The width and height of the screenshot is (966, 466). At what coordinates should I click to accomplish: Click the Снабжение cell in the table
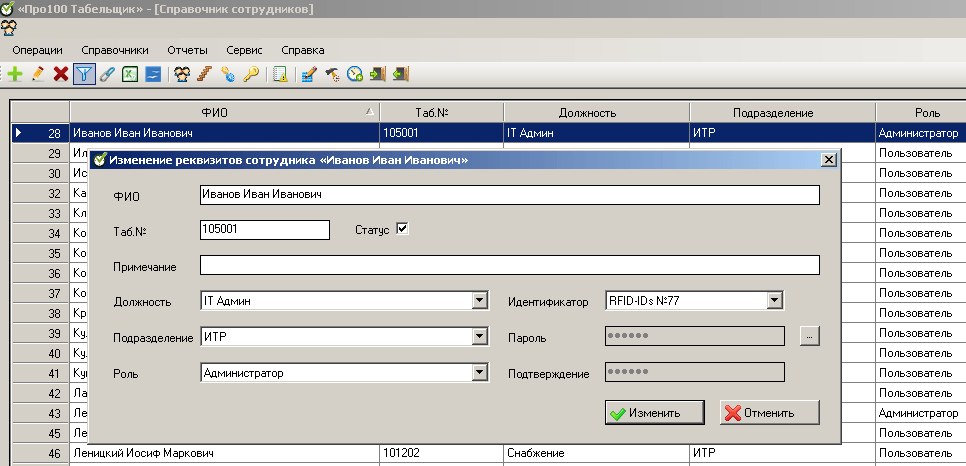coord(596,454)
